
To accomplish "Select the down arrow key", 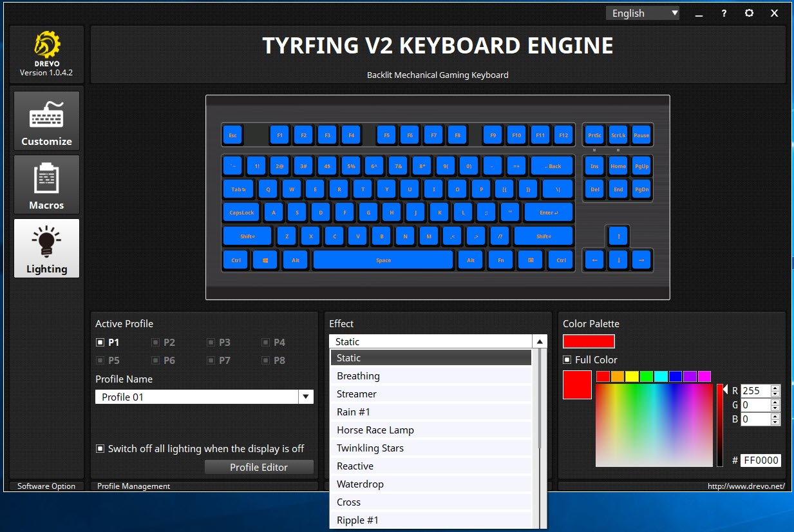I will 618,260.
